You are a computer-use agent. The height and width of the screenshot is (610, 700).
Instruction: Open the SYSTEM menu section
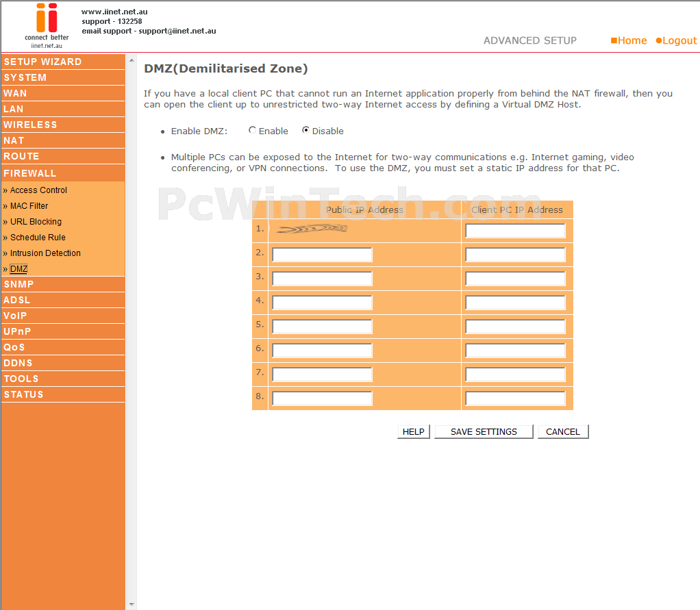point(64,77)
